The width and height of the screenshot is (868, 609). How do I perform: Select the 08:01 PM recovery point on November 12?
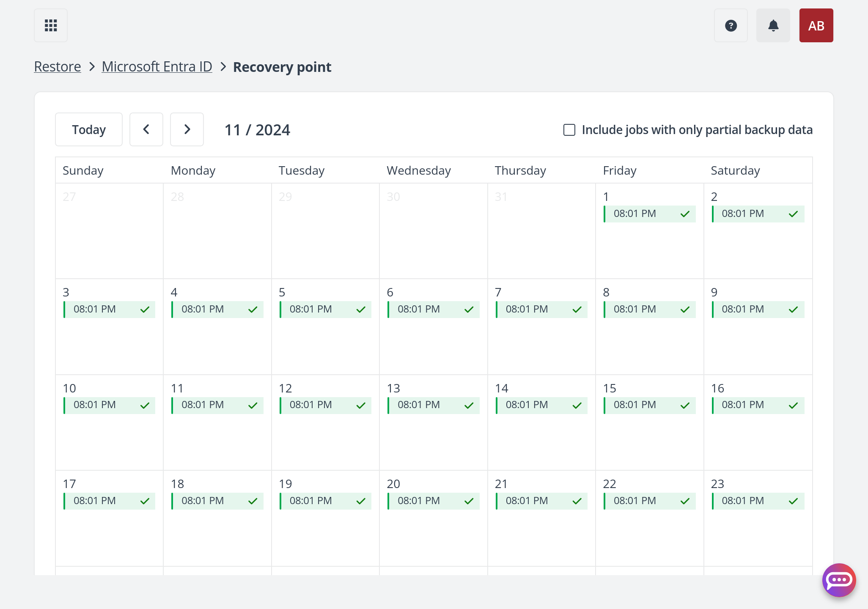tap(326, 405)
